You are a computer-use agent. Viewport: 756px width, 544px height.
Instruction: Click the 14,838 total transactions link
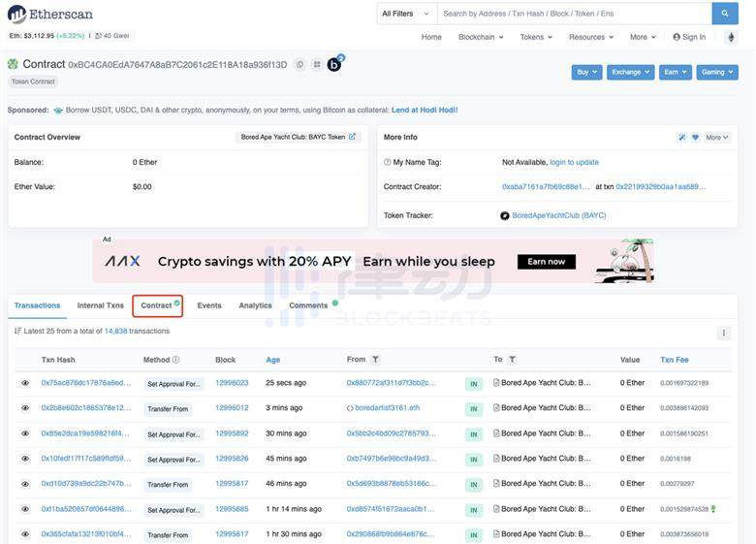pyautogui.click(x=115, y=332)
